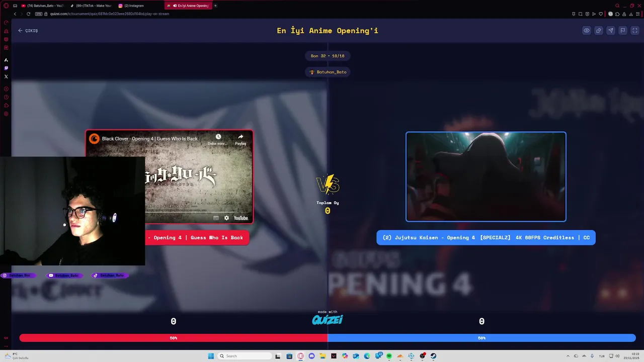Click the Jujutsu Kaisen video thumbnail
This screenshot has width=644, height=362.
486,176
